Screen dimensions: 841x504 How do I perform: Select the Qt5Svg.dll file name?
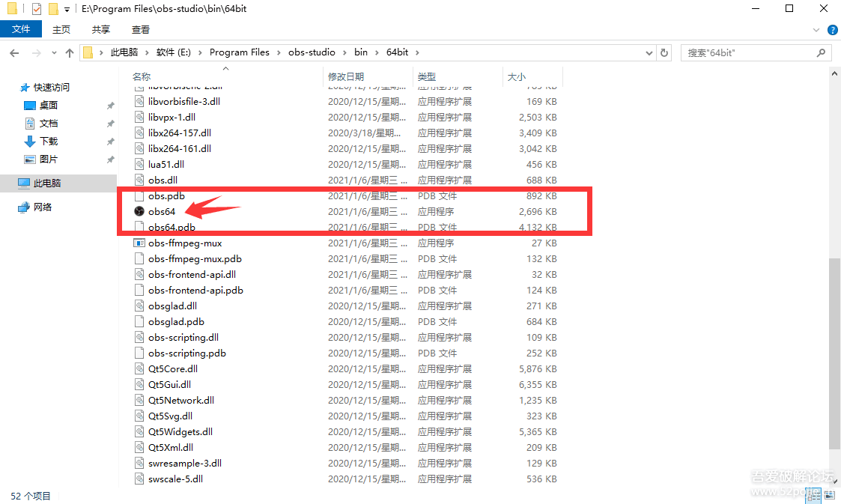click(171, 416)
